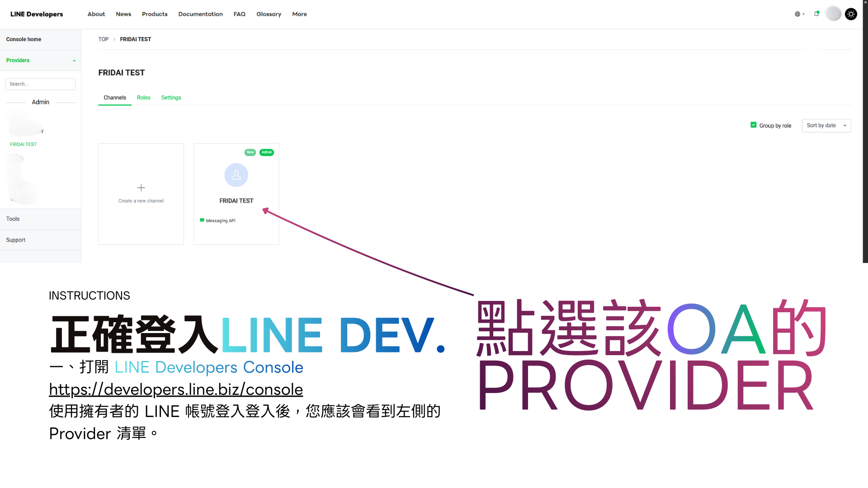The image size is (868, 488).
Task: Toggle the Group by role checkbox
Action: tap(754, 125)
